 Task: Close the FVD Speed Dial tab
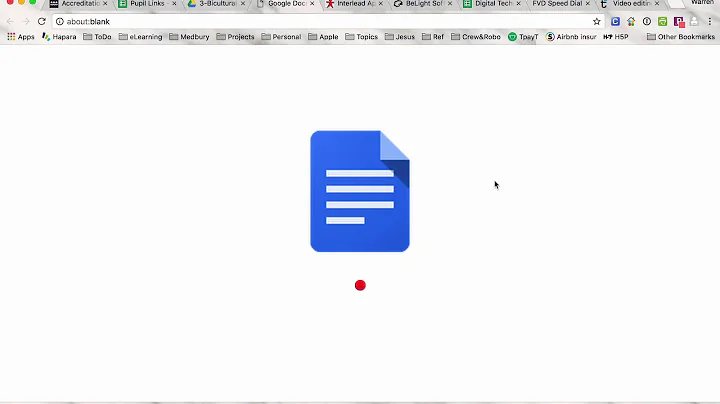[588, 4]
